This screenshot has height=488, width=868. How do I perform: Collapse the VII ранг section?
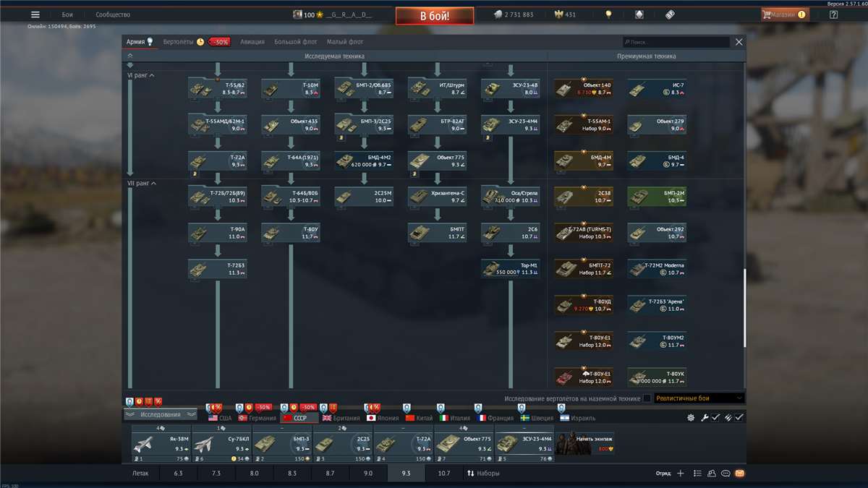tap(142, 184)
